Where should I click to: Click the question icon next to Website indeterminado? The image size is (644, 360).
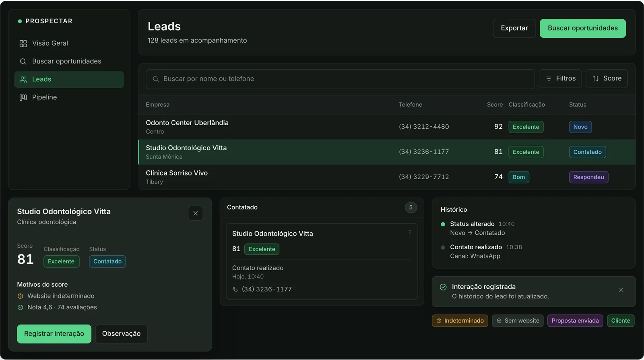[20, 296]
